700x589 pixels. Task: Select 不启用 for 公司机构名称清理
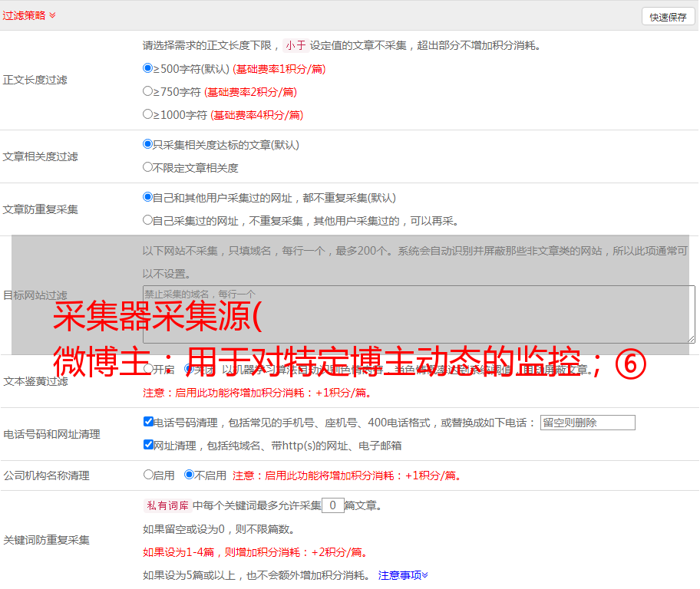(x=190, y=475)
